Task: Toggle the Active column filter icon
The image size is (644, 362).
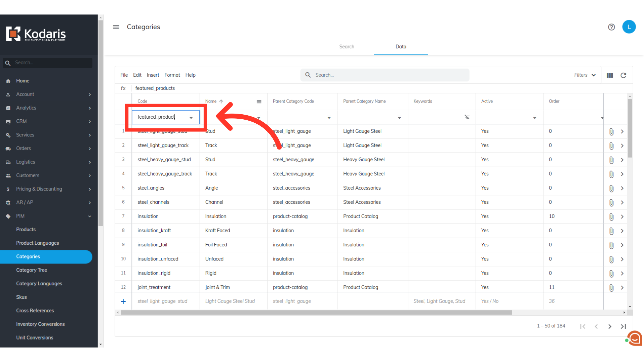Action: pos(535,117)
